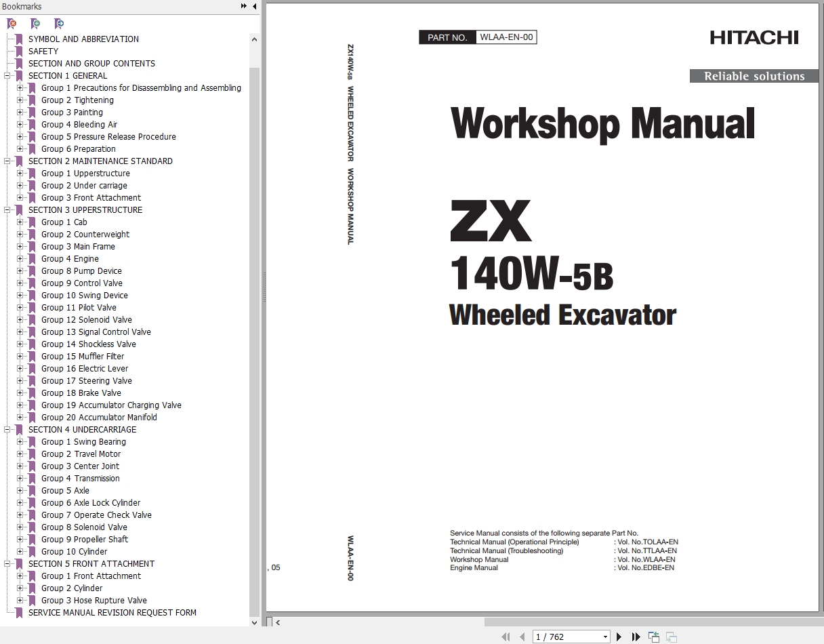This screenshot has height=644, width=824.
Task: Open Group 19 Accumulator Charging Valve bookmark
Action: point(111,405)
